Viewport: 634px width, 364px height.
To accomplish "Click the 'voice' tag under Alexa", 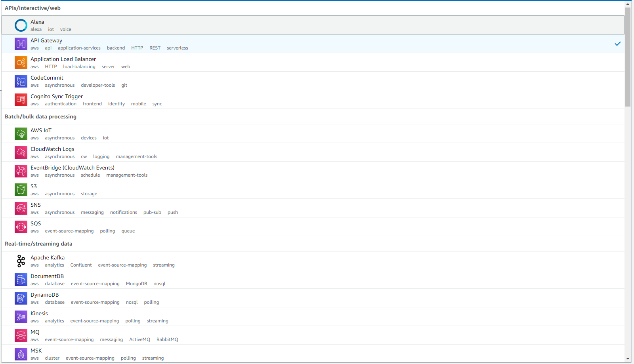I will pyautogui.click(x=65, y=29).
